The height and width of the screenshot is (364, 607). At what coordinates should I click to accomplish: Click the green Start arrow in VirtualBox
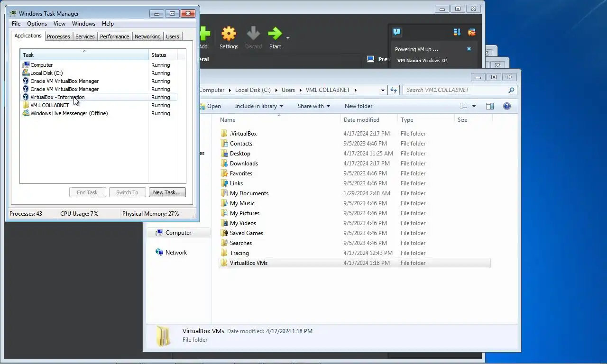click(x=275, y=33)
